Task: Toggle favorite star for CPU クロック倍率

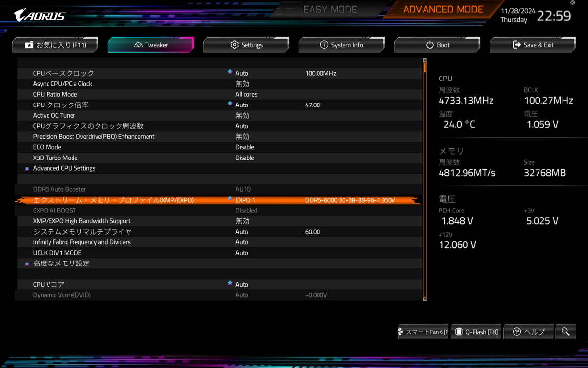Action: tap(230, 104)
